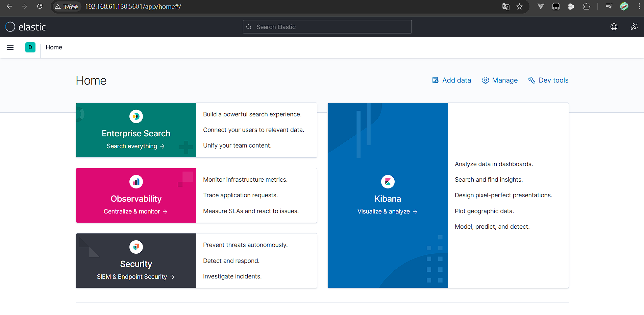Viewport: 644px width, 315px height.
Task: Click the browser profile avatar
Action: [x=624, y=6]
